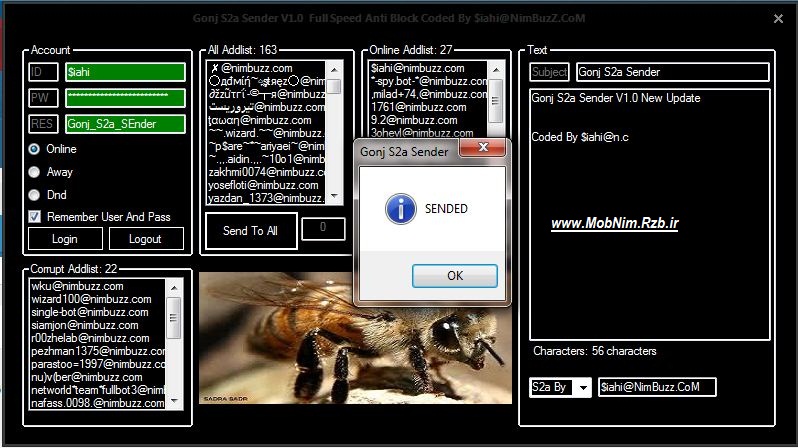Click the bee picture
Image resolution: width=798 pixels, height=448 pixels.
pyautogui.click(x=355, y=338)
